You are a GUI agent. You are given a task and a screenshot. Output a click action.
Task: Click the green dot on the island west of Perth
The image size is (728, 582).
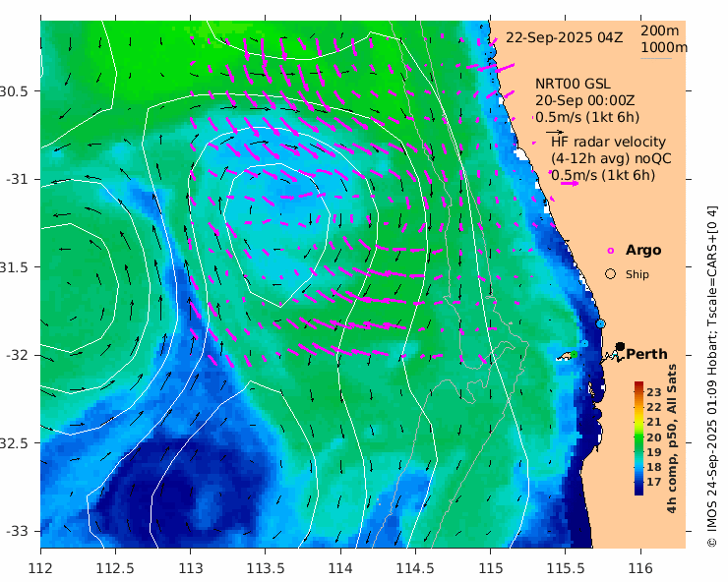pyautogui.click(x=575, y=355)
